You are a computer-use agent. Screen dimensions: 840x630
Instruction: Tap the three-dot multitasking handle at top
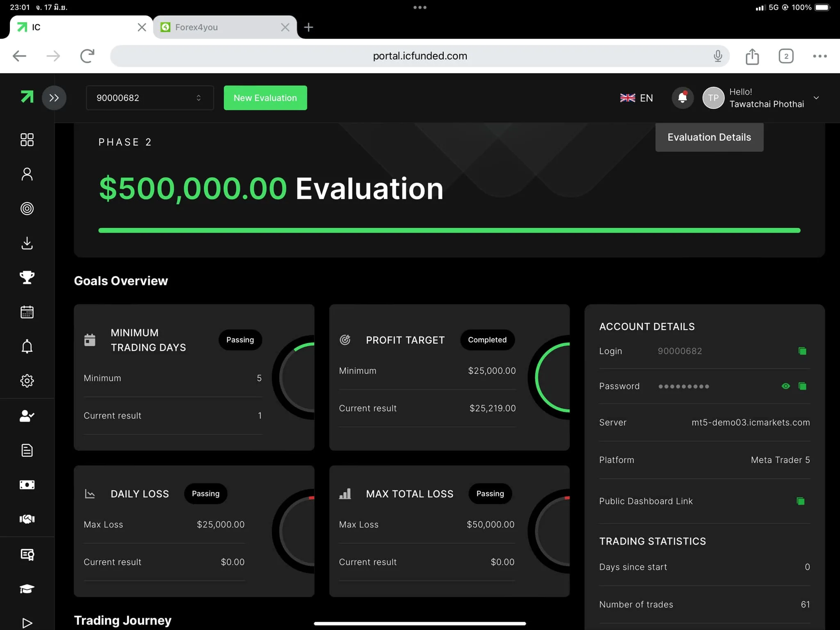(x=420, y=7)
